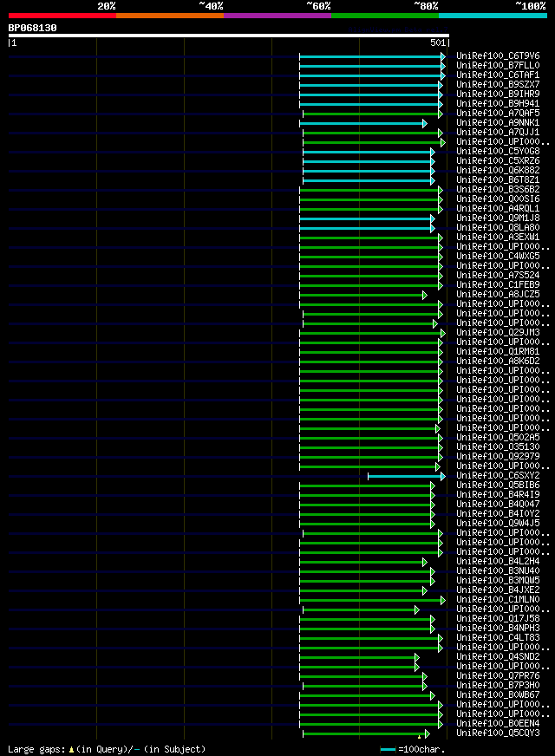The width and height of the screenshot is (555, 756).
Task: Click the red 20% identity legend segment
Action: point(62,16)
